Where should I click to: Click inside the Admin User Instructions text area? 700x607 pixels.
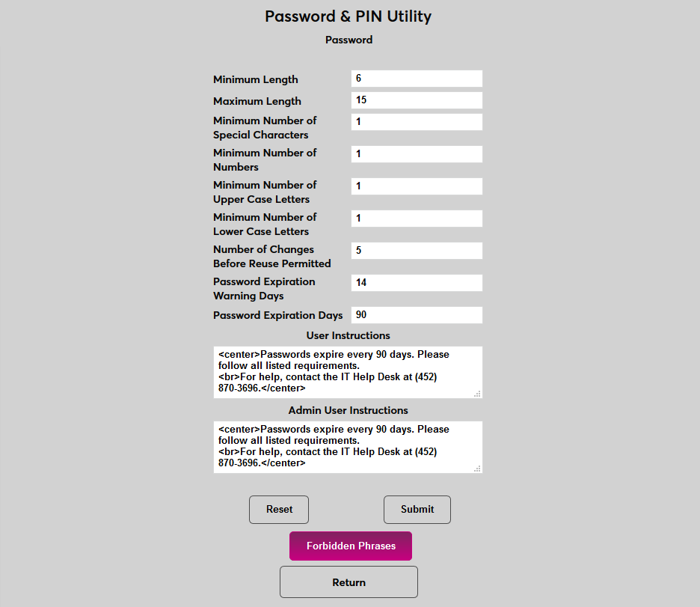point(348,445)
